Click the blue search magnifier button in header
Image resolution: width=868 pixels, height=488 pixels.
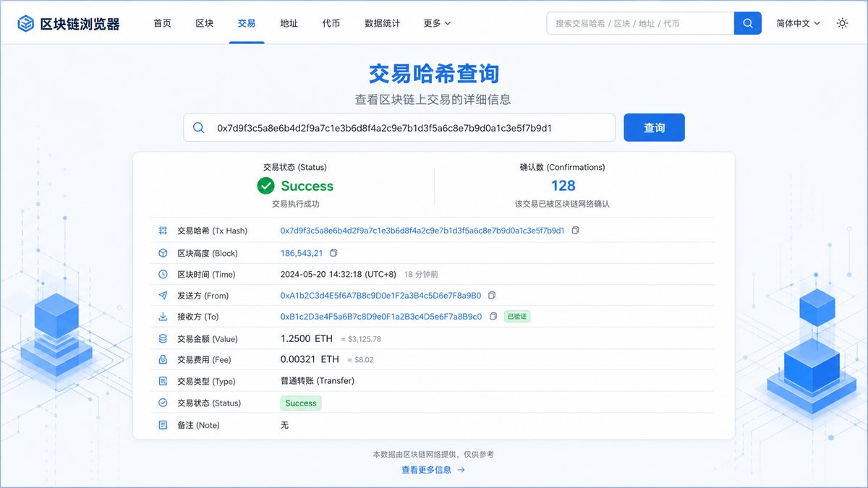pyautogui.click(x=748, y=23)
